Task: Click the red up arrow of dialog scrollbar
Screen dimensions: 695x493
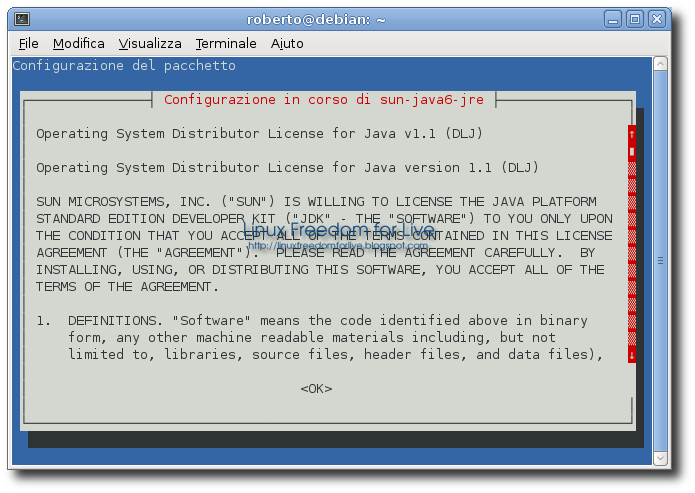Action: point(632,134)
